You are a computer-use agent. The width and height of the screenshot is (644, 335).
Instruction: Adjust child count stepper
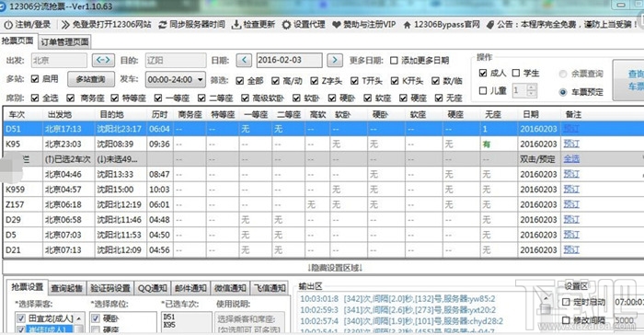[532, 90]
